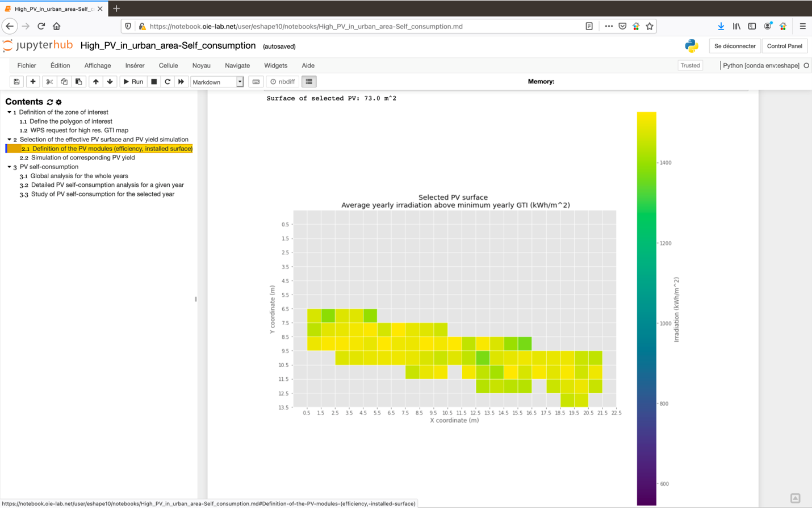Copy the selected cell with copy icon
This screenshot has width=812, height=508.
tap(64, 81)
